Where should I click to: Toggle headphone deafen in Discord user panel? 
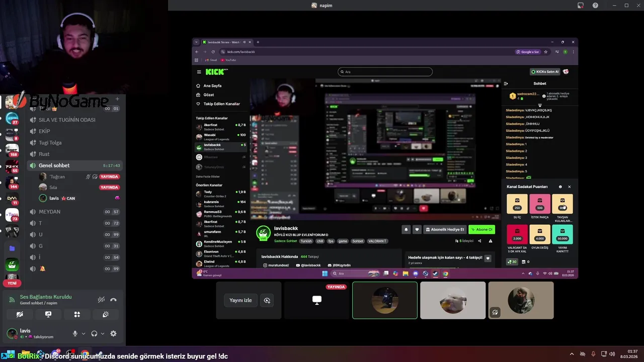click(94, 333)
